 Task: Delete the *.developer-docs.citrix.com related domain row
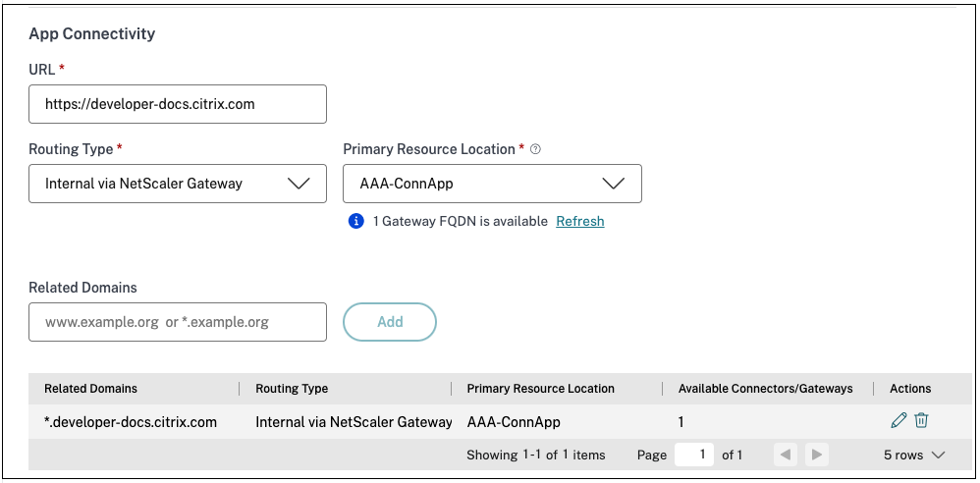(x=921, y=420)
